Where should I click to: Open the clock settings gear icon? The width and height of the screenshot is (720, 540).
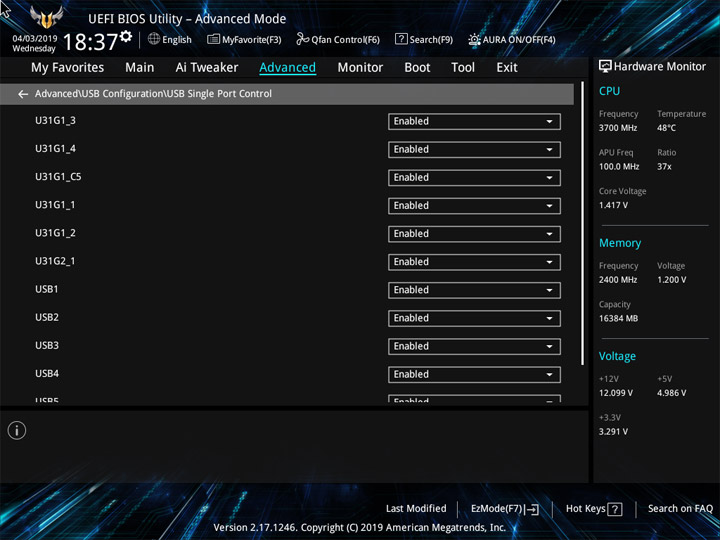coord(126,36)
